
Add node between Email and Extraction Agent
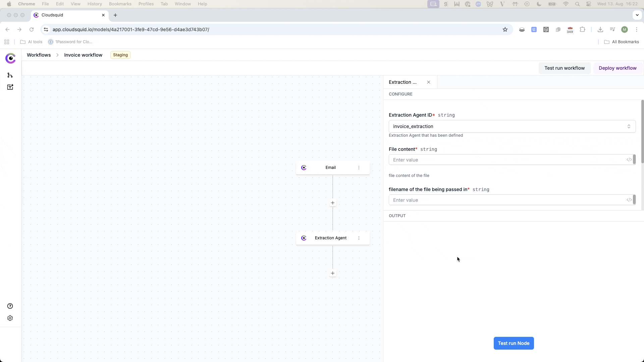(332, 203)
